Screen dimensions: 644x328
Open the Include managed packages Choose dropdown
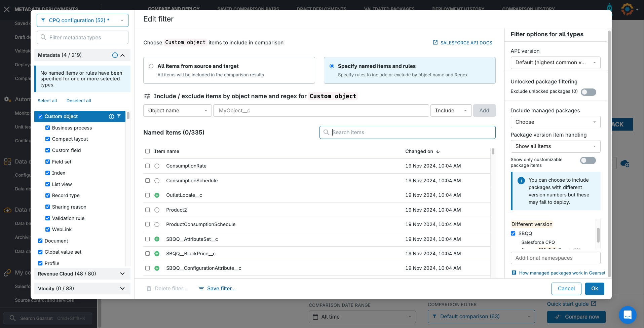click(555, 122)
